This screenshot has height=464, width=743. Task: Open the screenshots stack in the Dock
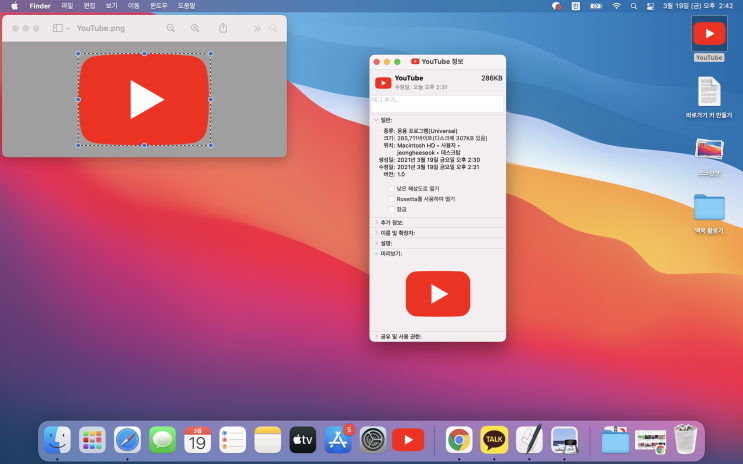[650, 441]
